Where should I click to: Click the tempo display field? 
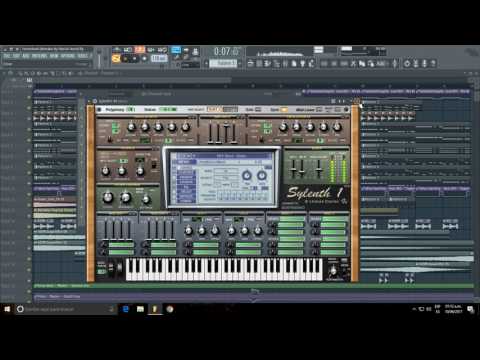click(159, 59)
